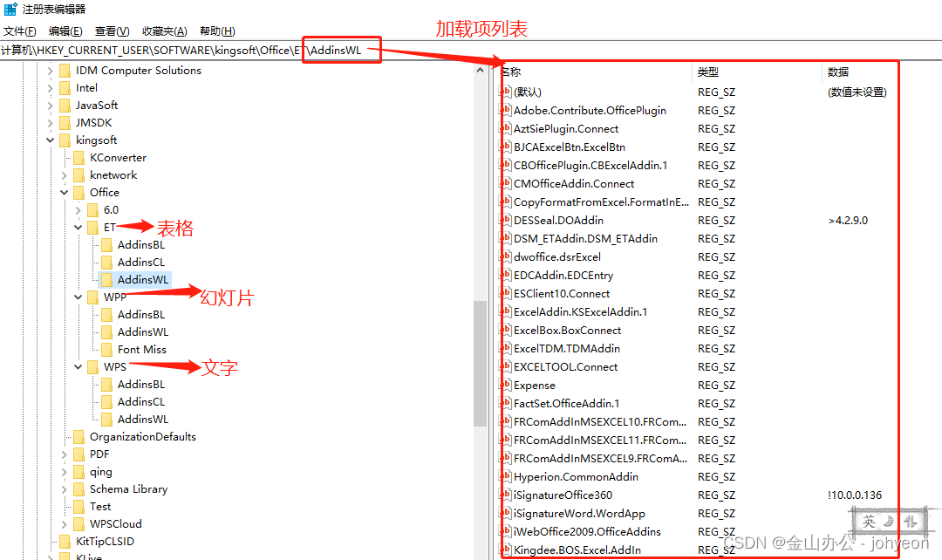The image size is (942, 560).
Task: Select the DSM_ETAddin.DSM_ETAddin string icon
Action: pos(506,238)
